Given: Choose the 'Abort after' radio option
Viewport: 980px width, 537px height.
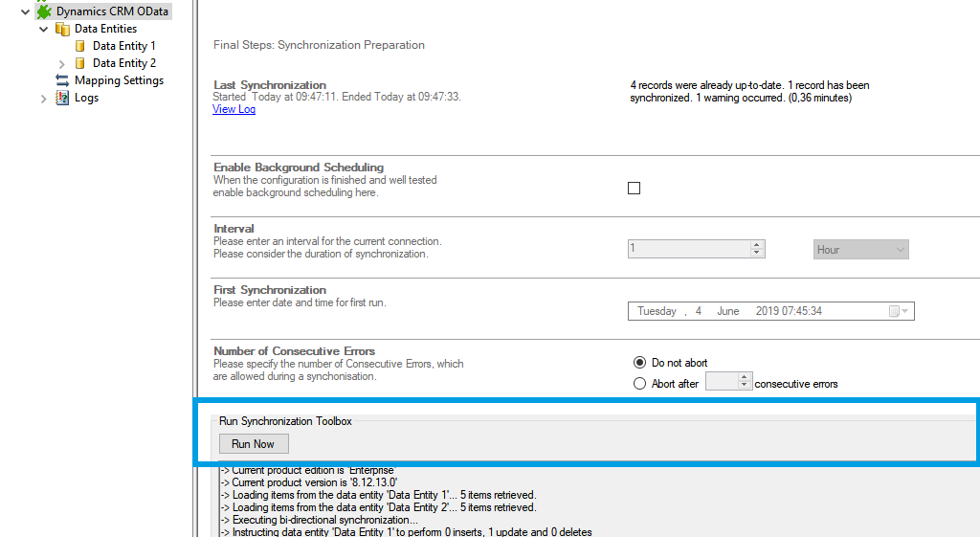Looking at the screenshot, I should [640, 384].
